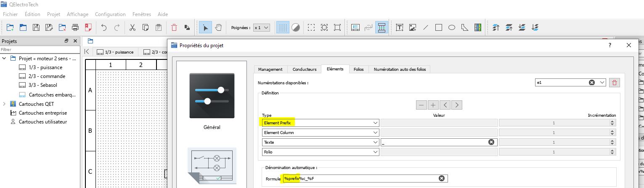
Task: Pick the line drawing tool
Action: point(426,28)
